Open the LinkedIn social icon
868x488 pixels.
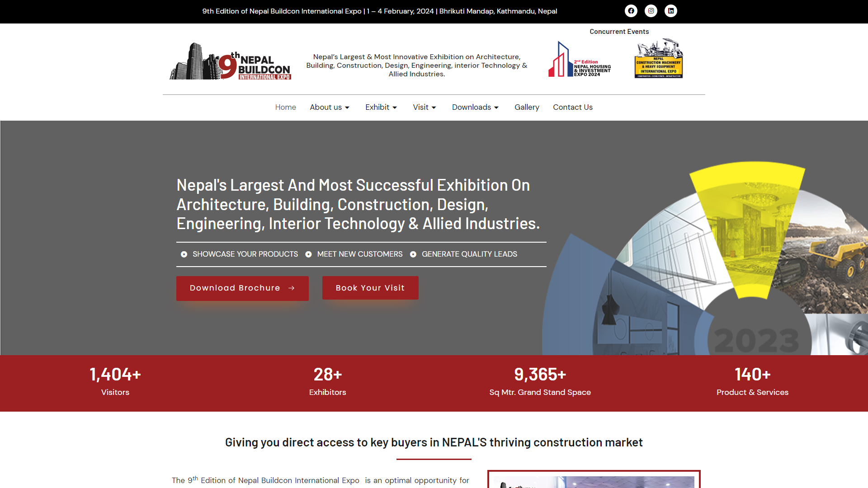[x=671, y=11]
